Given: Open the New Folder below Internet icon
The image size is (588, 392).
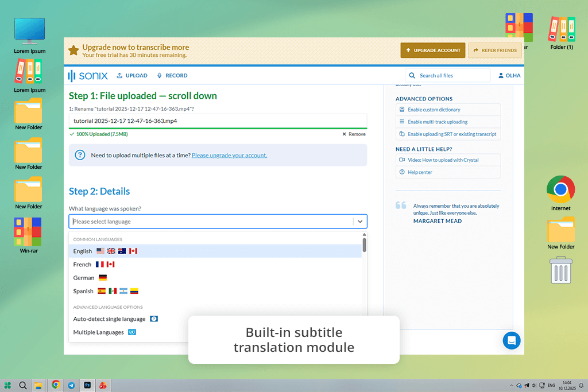Looking at the screenshot, I should [x=560, y=233].
